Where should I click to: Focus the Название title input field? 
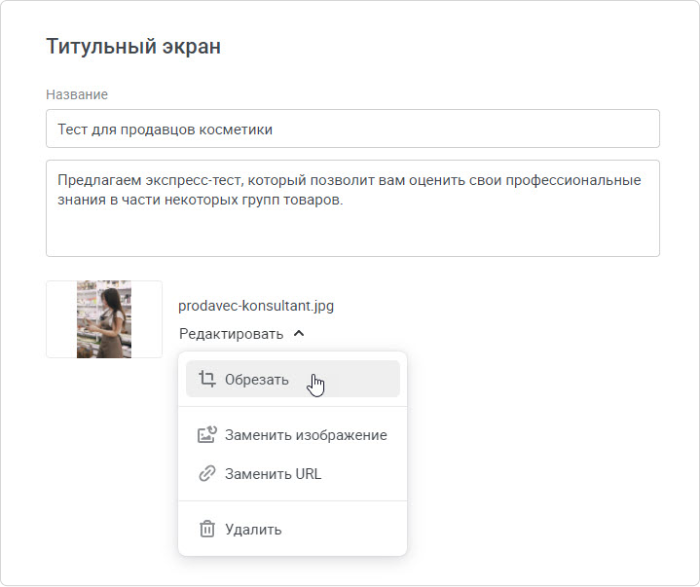point(353,129)
